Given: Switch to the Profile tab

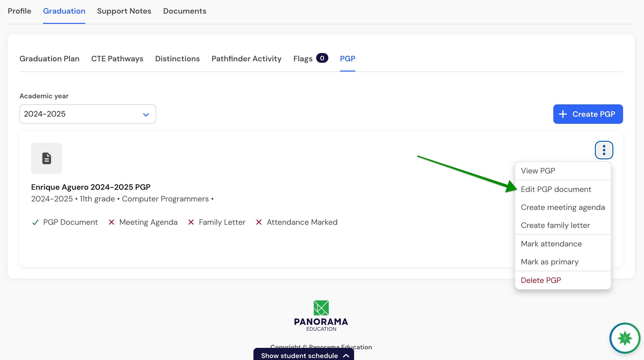Looking at the screenshot, I should pyautogui.click(x=19, y=11).
